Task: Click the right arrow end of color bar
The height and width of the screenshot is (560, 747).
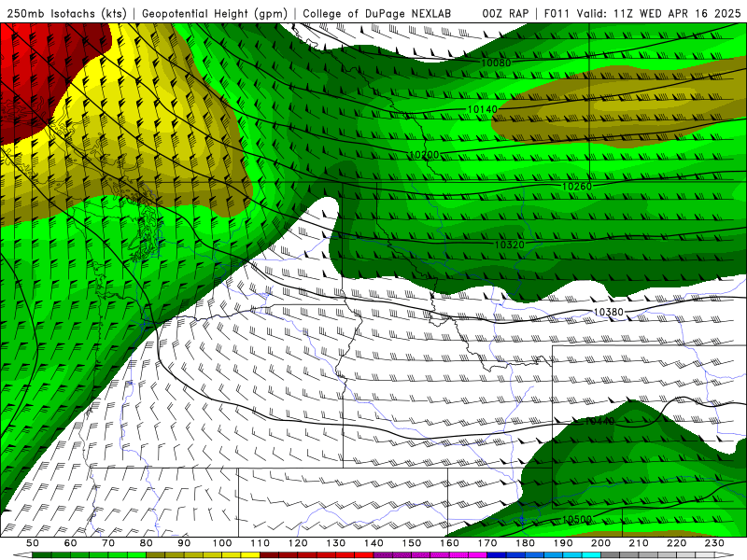Action: click(x=726, y=555)
